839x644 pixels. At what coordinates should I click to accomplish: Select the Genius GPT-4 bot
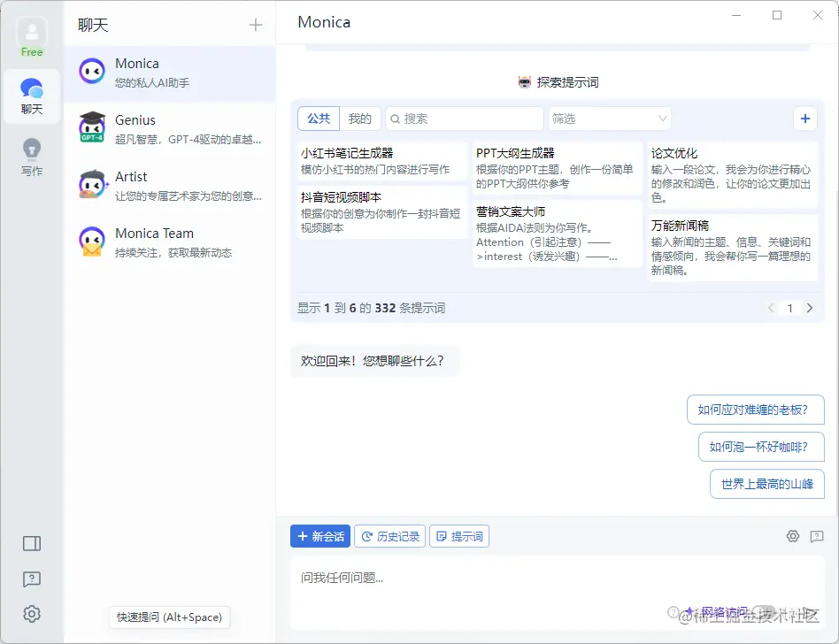[x=170, y=129]
